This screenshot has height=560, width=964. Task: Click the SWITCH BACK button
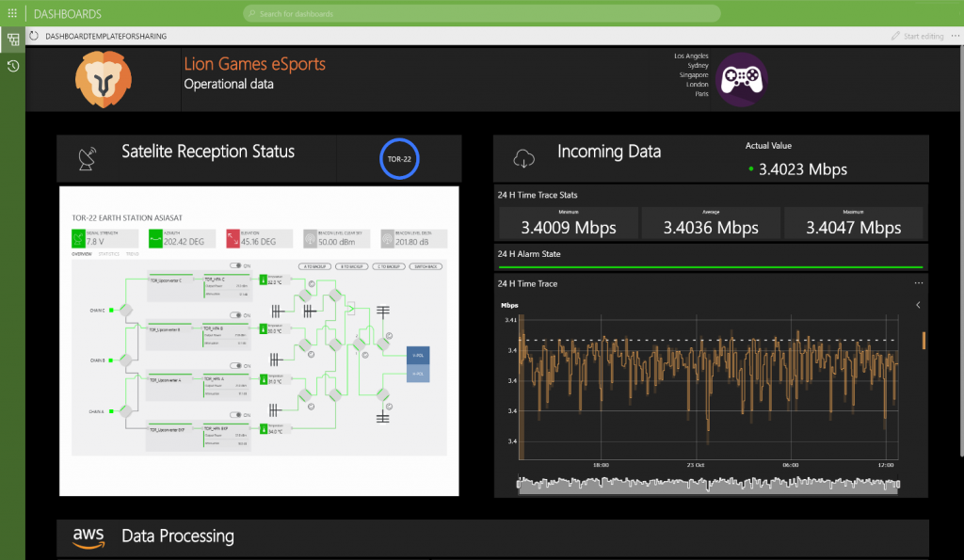coord(426,266)
